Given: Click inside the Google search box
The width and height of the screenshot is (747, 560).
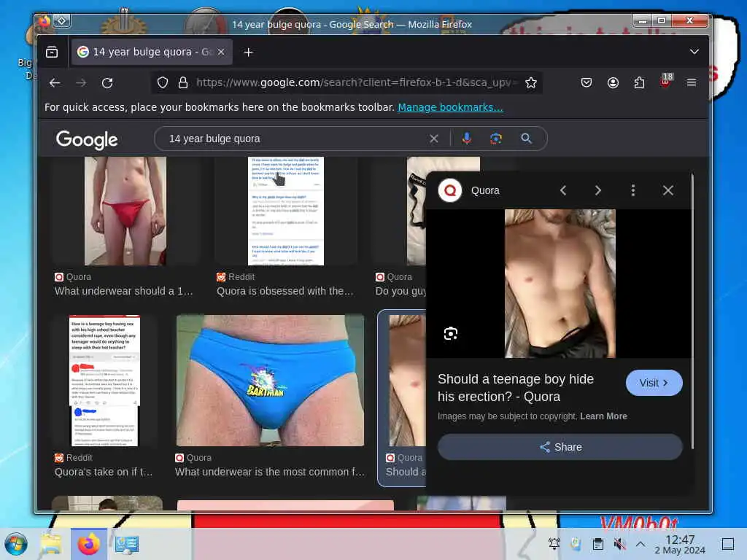Looking at the screenshot, I should [295, 139].
